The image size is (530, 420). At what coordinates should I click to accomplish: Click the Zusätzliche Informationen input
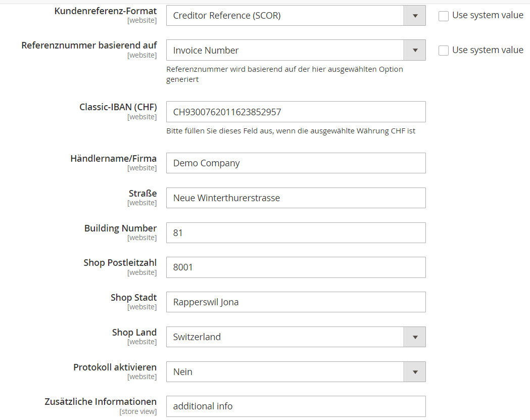(x=296, y=406)
